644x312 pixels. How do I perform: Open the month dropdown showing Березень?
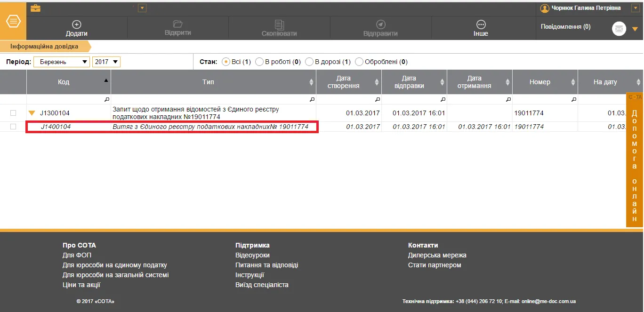(x=62, y=62)
